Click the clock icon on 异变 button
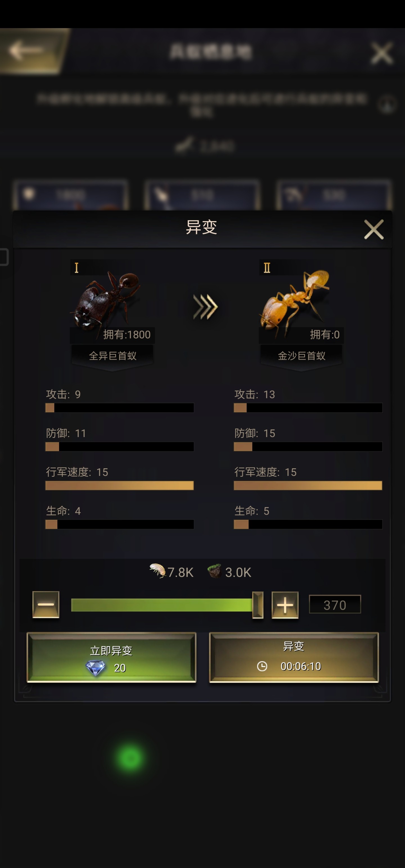This screenshot has height=868, width=405. click(262, 666)
